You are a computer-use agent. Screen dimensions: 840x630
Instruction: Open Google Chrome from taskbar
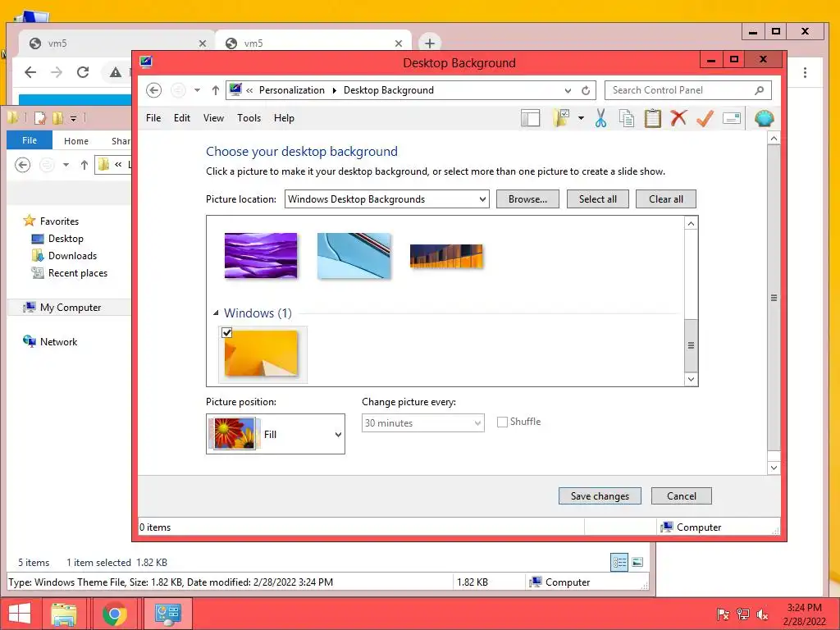coord(114,614)
